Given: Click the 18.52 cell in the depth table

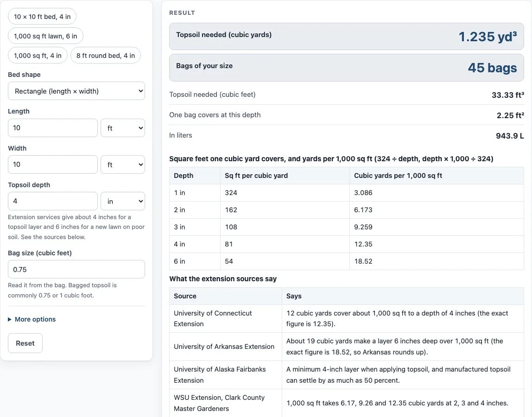Looking at the screenshot, I should coord(437,261).
